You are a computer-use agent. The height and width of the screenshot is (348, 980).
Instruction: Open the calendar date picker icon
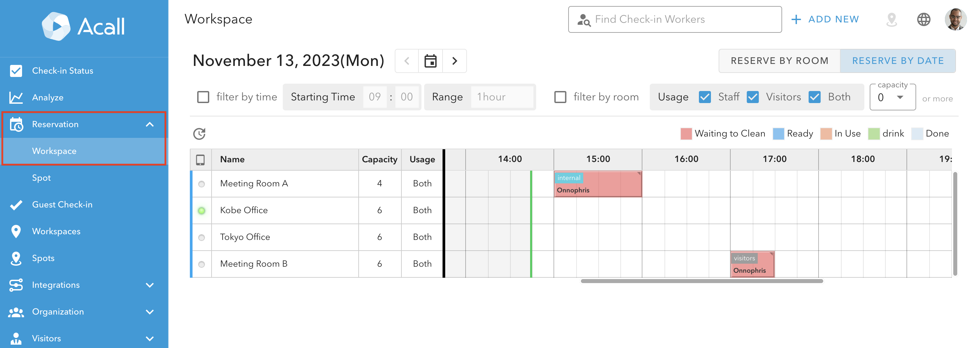(430, 61)
